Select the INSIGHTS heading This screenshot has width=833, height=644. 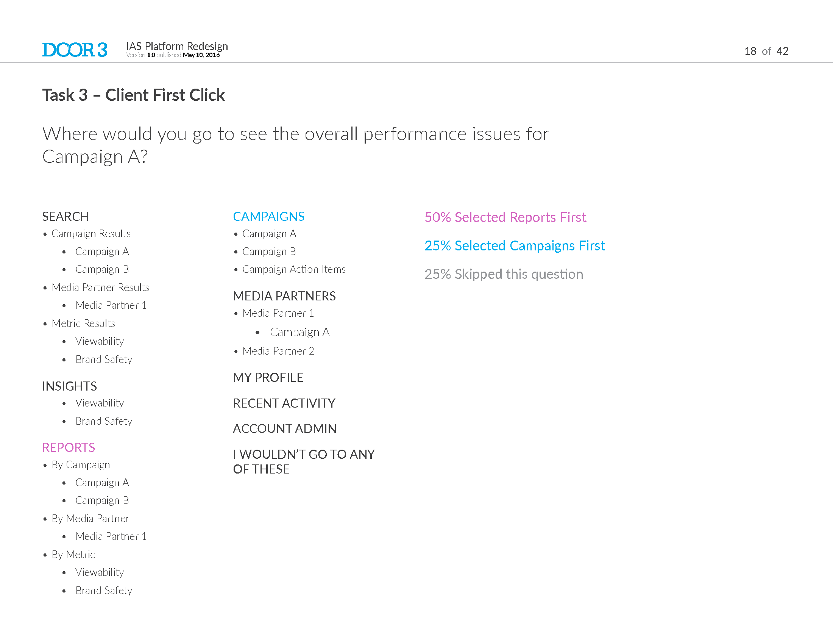(x=69, y=386)
